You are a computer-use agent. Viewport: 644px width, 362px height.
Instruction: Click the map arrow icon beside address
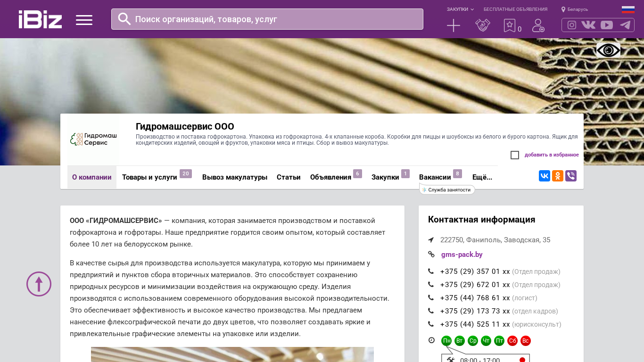tap(431, 240)
